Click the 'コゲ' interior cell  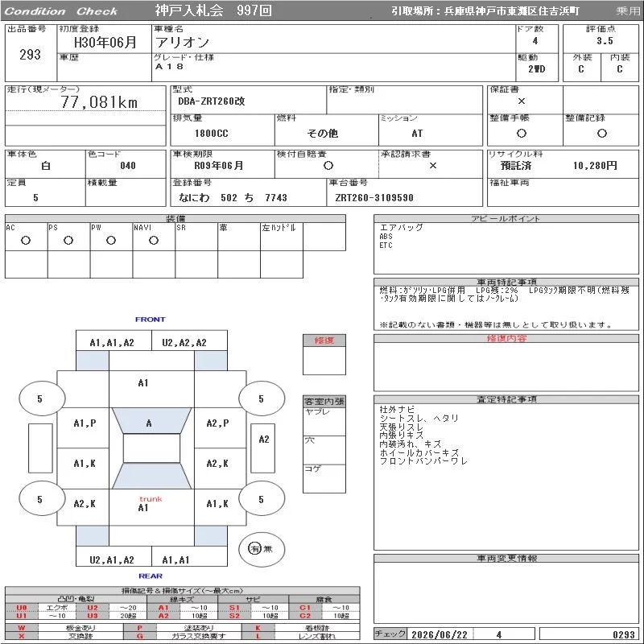coord(324,478)
